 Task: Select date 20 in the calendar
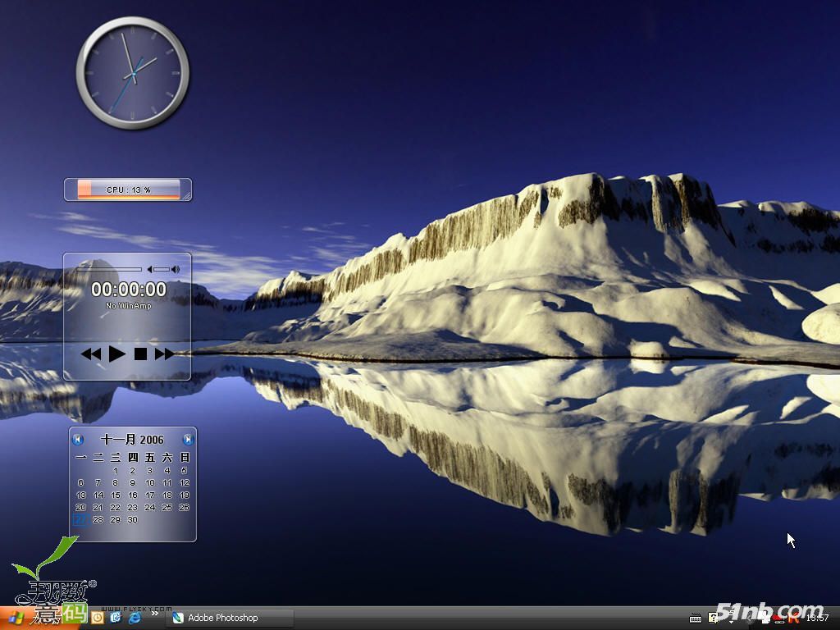coord(81,507)
